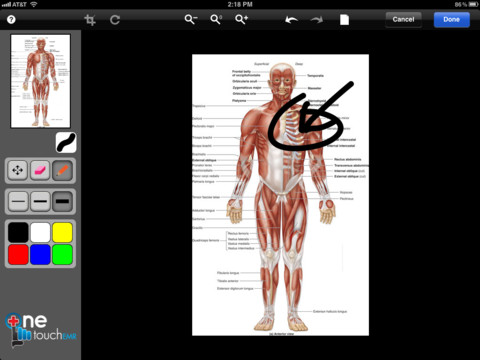Choose the medium line width
Screen dimensions: 480x360
[40, 201]
